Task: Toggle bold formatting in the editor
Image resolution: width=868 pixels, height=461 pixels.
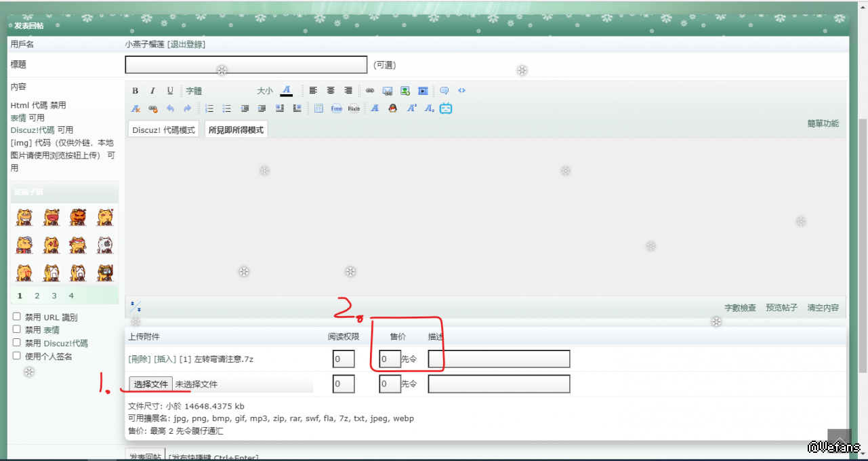Action: (135, 91)
